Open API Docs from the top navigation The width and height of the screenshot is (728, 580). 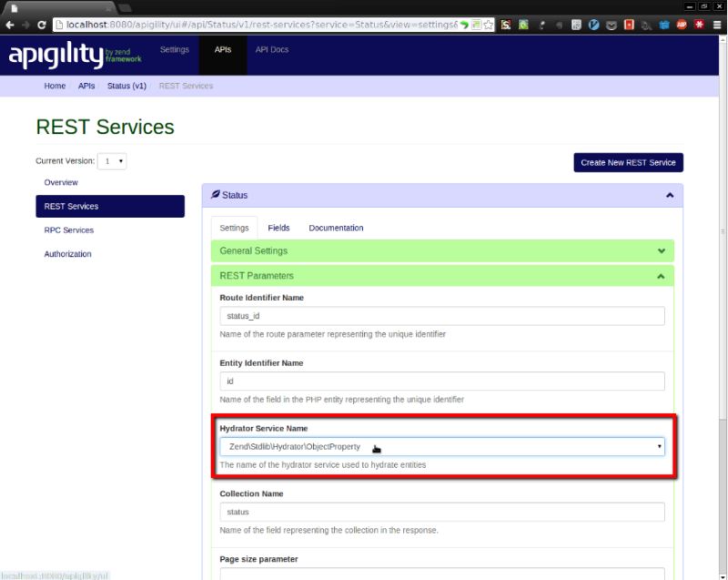click(x=270, y=49)
